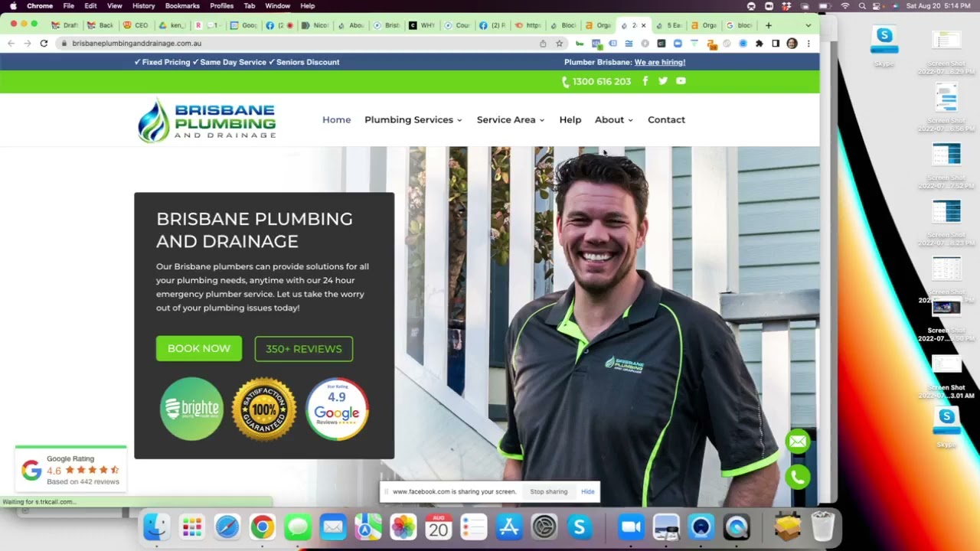Image resolution: width=980 pixels, height=551 pixels.
Task: Click the BOOK NOW button
Action: click(199, 349)
